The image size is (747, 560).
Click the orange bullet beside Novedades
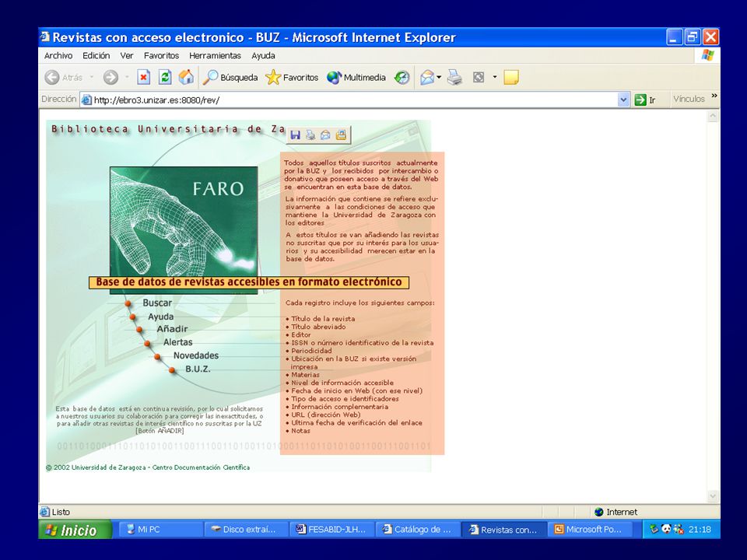pyautogui.click(x=157, y=357)
